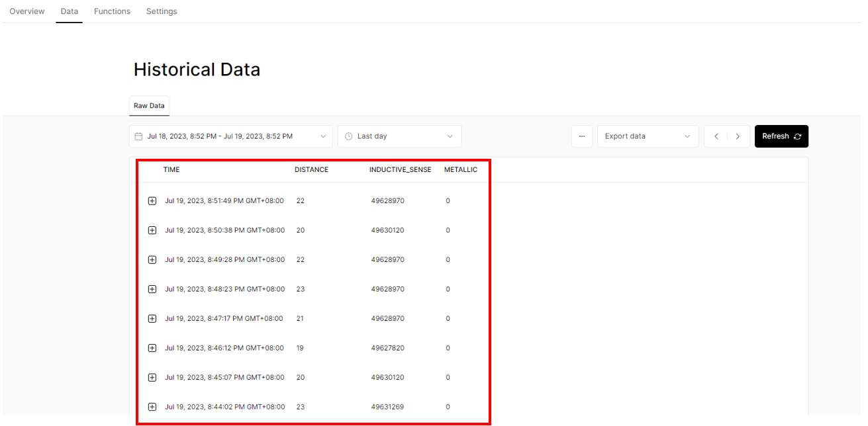Image resolution: width=868 pixels, height=426 pixels.
Task: Click inductive sense value 49631269
Action: (x=387, y=407)
